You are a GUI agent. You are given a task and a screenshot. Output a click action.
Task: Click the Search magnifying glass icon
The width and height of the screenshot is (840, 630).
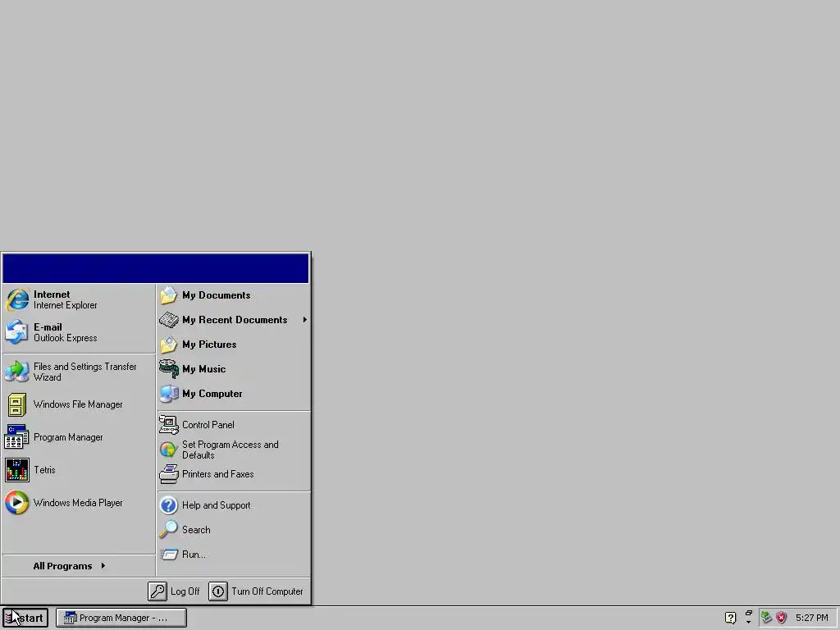click(x=169, y=530)
